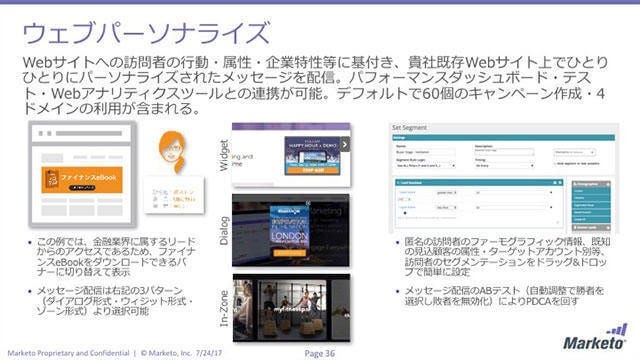Click the black download button inside the eBook banner
The image size is (640, 360).
[82, 187]
